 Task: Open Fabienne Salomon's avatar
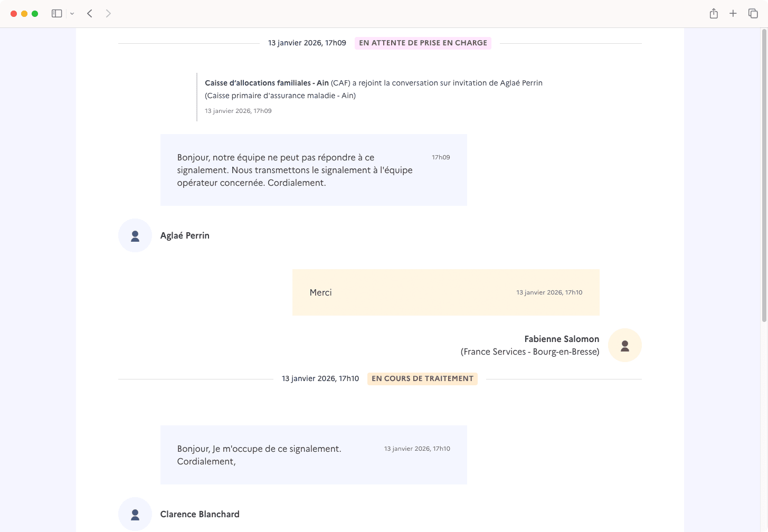pos(625,345)
